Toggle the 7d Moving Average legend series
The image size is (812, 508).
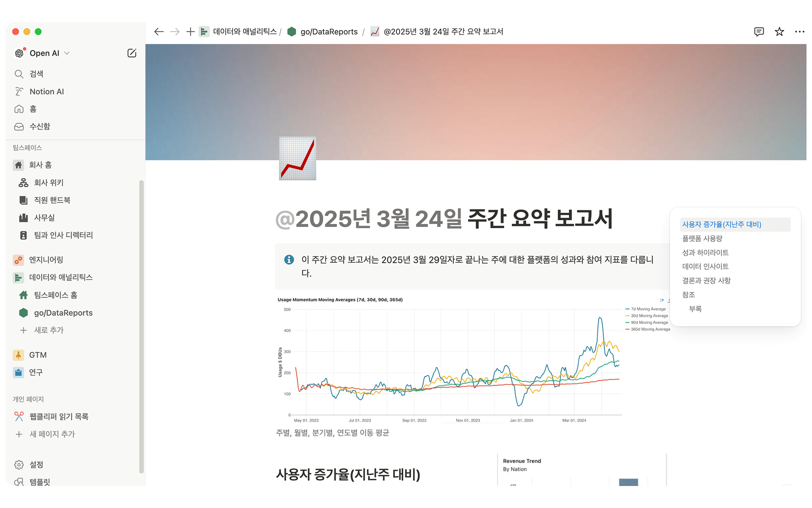(x=646, y=309)
